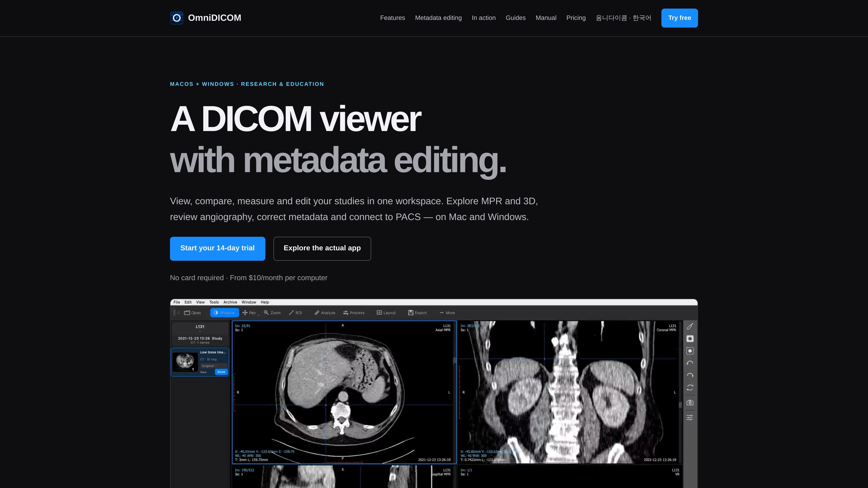Viewport: 868px width, 488px height.
Task: Click the reset sync arrows icon
Action: (690, 388)
